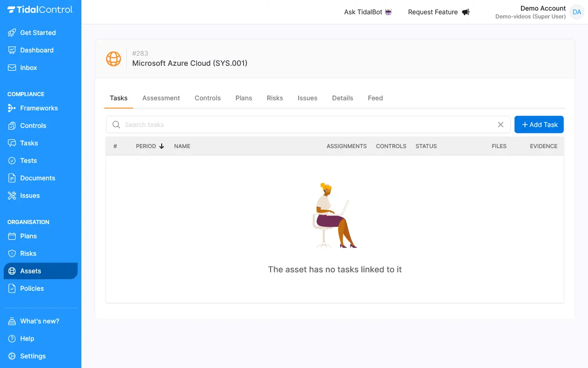This screenshot has height=368, width=588.
Task: Open Help in sidebar
Action: [27, 339]
